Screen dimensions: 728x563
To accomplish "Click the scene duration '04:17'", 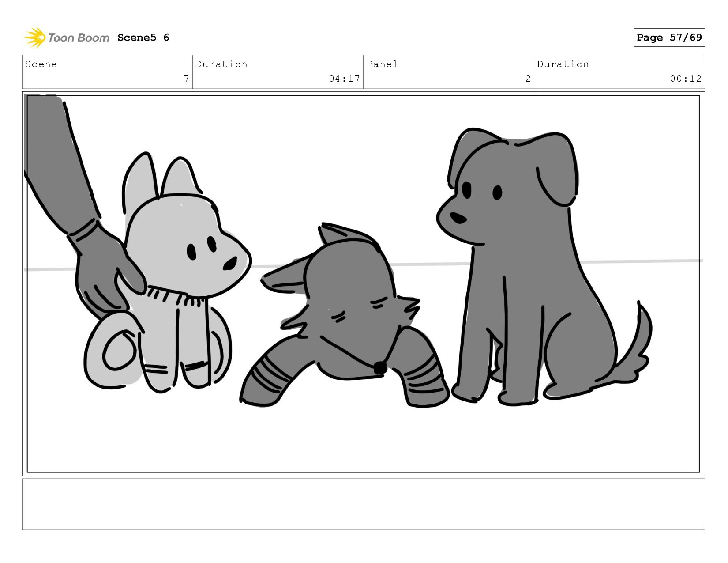I will pyautogui.click(x=344, y=79).
